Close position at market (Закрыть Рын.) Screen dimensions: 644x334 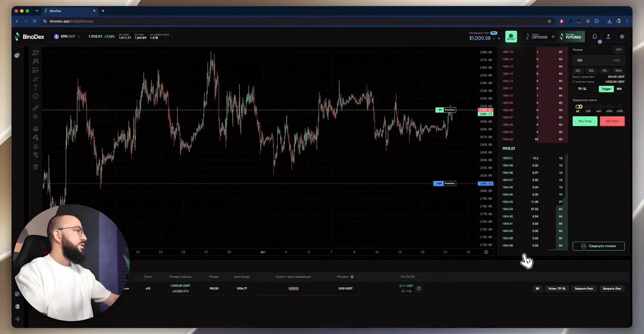[x=584, y=289]
